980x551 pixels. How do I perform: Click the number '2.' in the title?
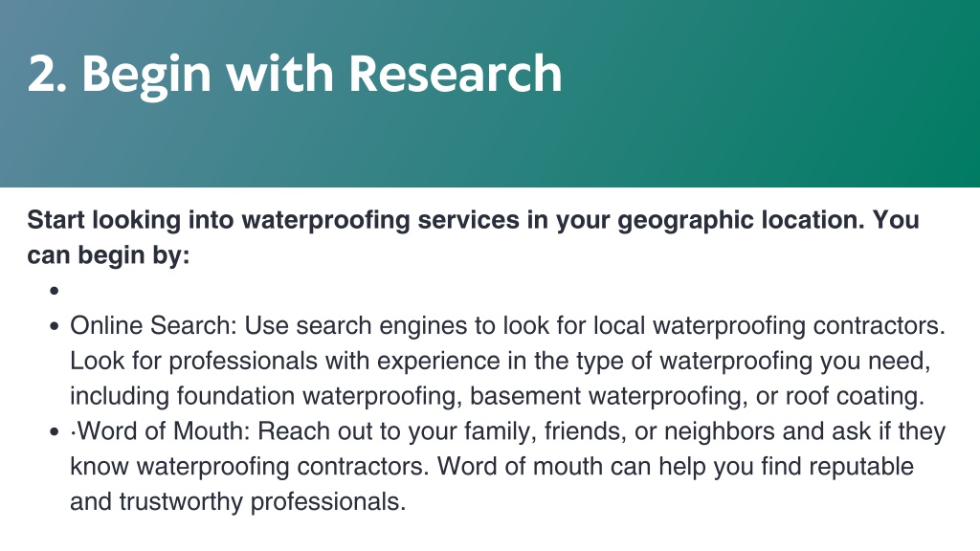pyautogui.click(x=48, y=74)
